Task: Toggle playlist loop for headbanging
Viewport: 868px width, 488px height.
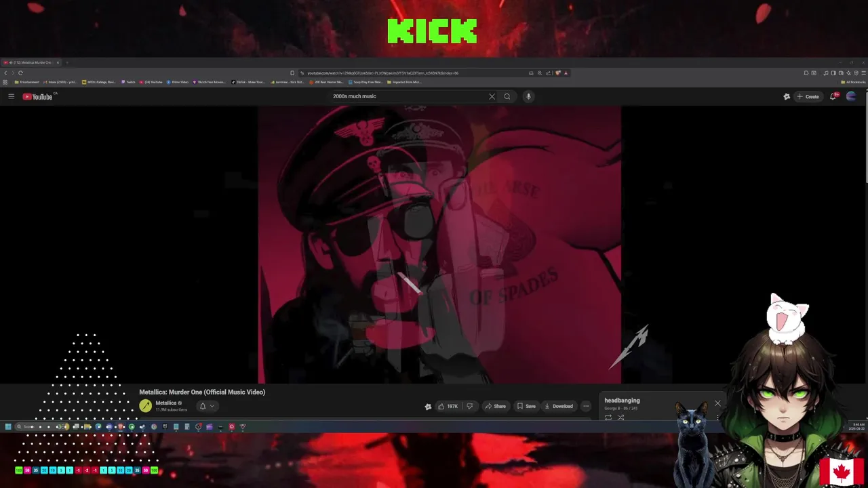Action: tap(608, 418)
